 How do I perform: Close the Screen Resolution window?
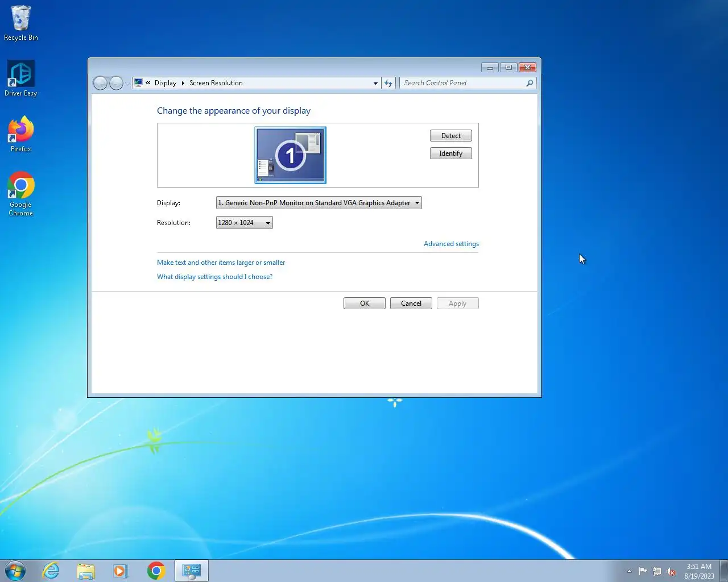click(x=527, y=67)
